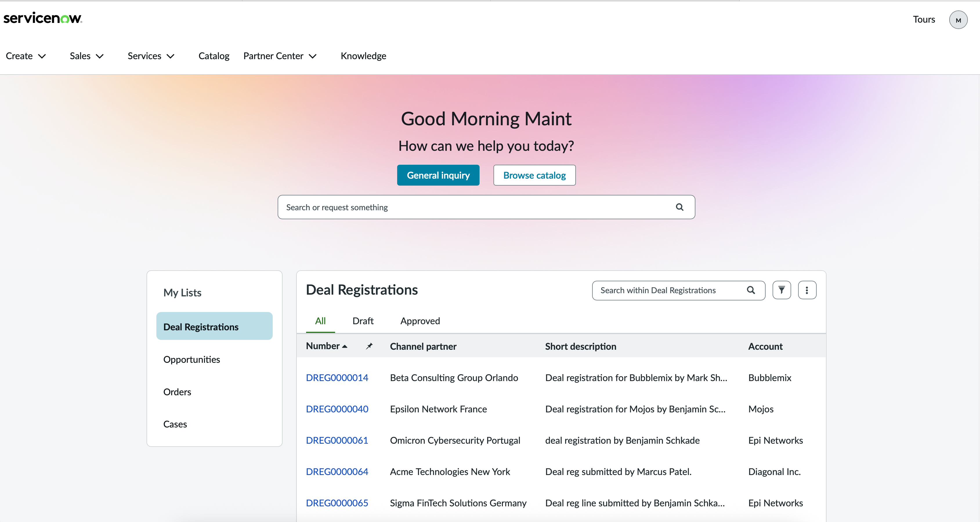Screen dimensions: 980x522
Task: Click 'Deal reg line submitted by Benjamin' cell
Action: coord(635,503)
